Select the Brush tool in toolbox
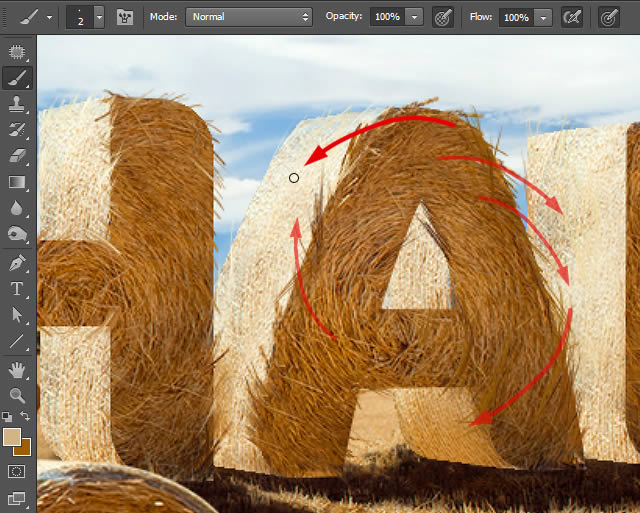This screenshot has width=640, height=513. coord(17,78)
